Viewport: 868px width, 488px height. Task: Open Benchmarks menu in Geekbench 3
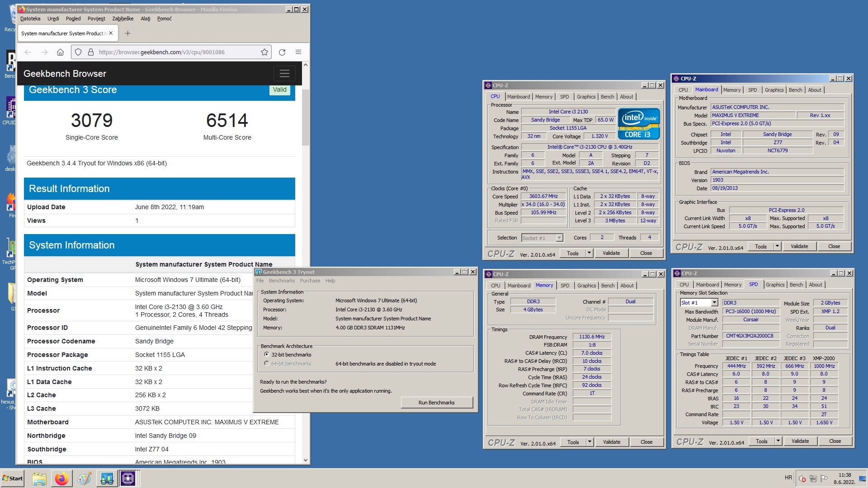pos(282,281)
